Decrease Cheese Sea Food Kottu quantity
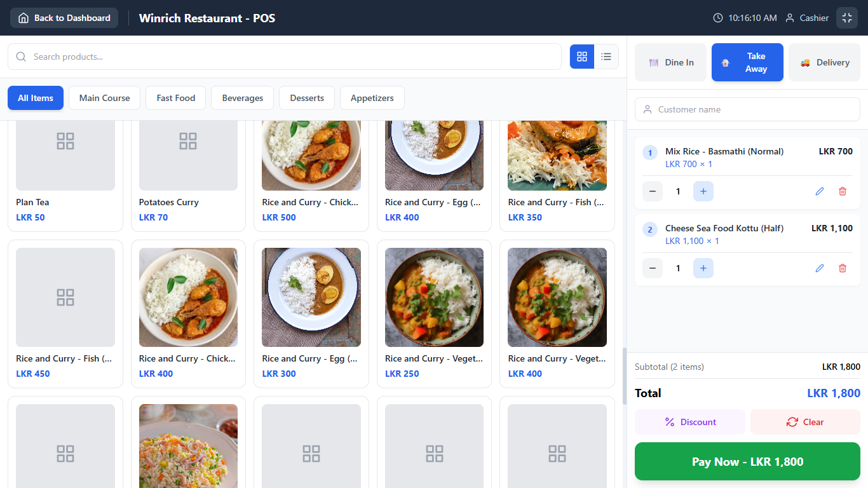 (x=653, y=268)
